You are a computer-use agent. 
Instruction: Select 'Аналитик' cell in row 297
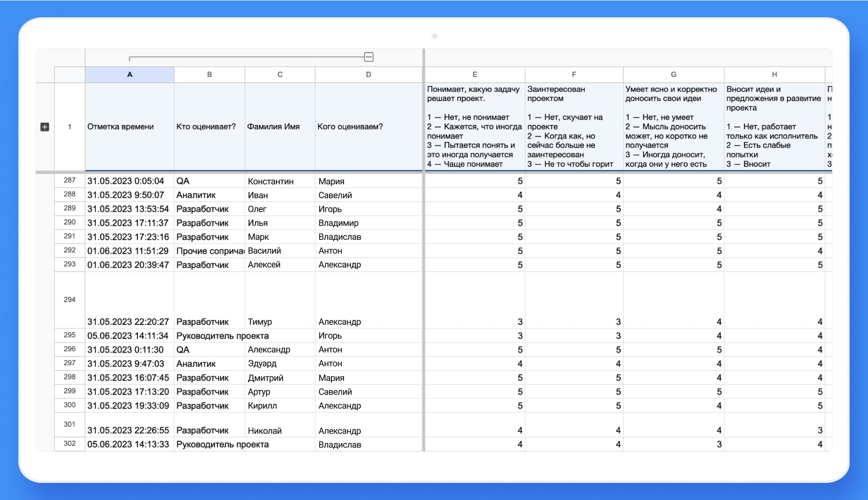(x=209, y=363)
